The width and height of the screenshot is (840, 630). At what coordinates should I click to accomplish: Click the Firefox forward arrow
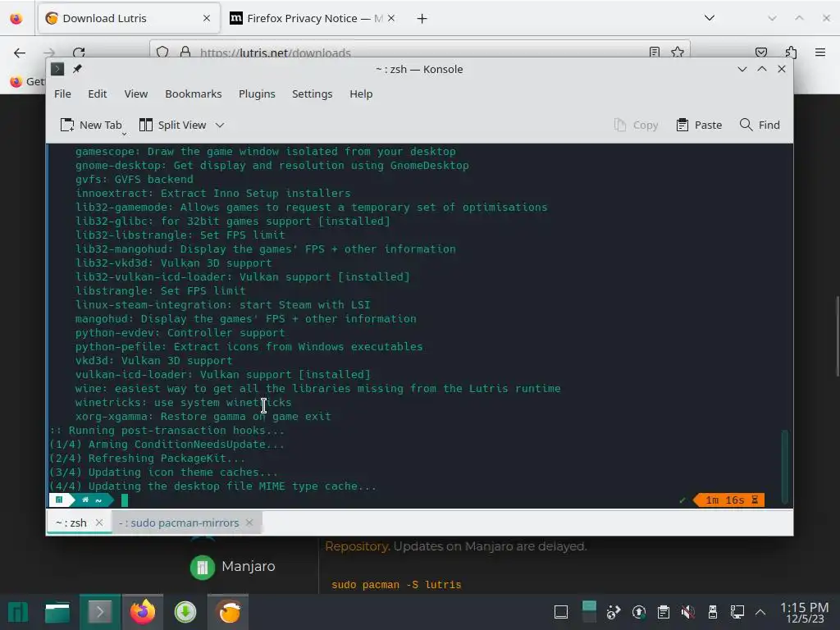tap(49, 52)
